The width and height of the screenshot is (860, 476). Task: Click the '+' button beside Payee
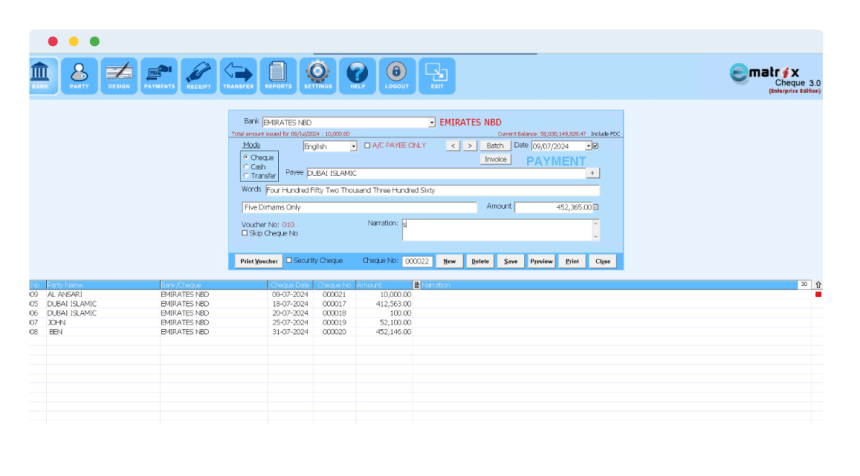[592, 173]
